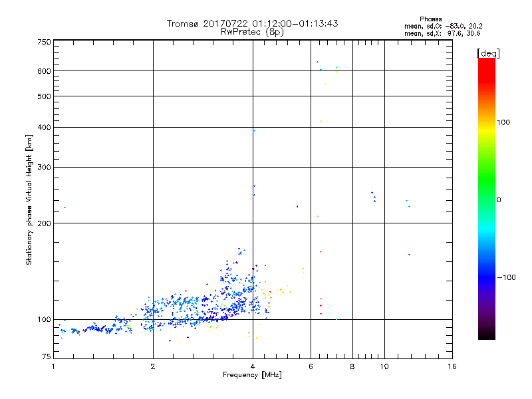Pick the blue region near -100 on colorbar
This screenshot has height=399, width=532.
coord(487,277)
